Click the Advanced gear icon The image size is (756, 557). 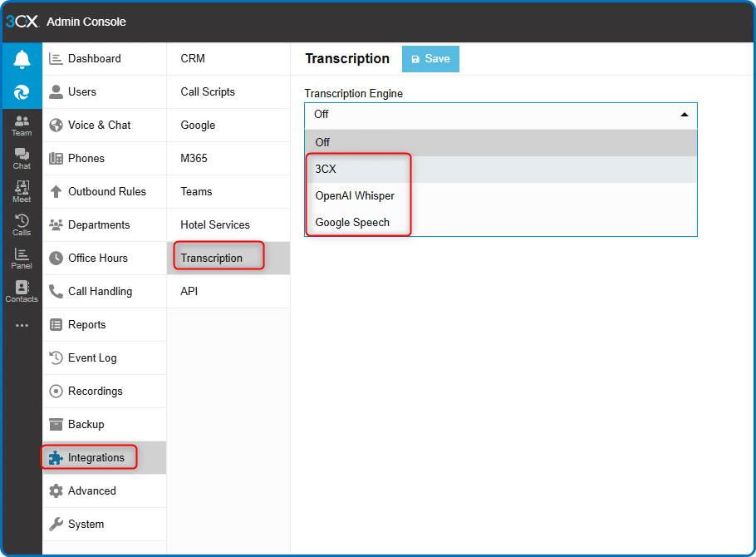point(56,490)
